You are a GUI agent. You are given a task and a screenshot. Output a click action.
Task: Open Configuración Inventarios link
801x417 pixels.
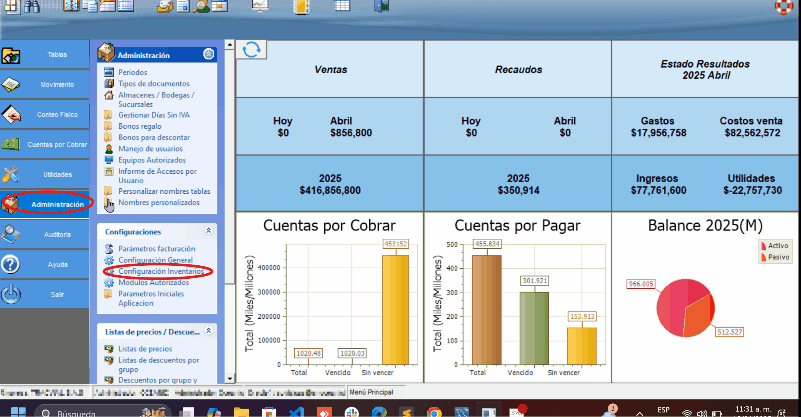pyautogui.click(x=158, y=271)
